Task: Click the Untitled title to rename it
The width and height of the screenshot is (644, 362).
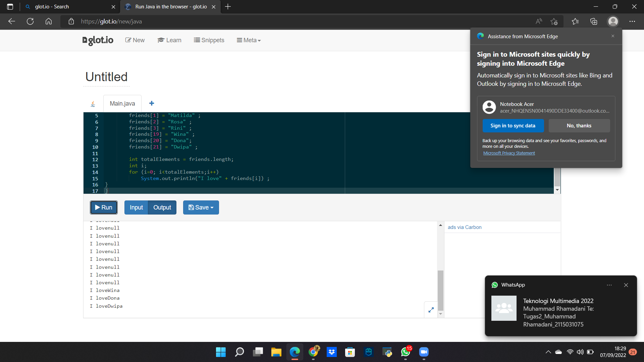Action: click(106, 77)
